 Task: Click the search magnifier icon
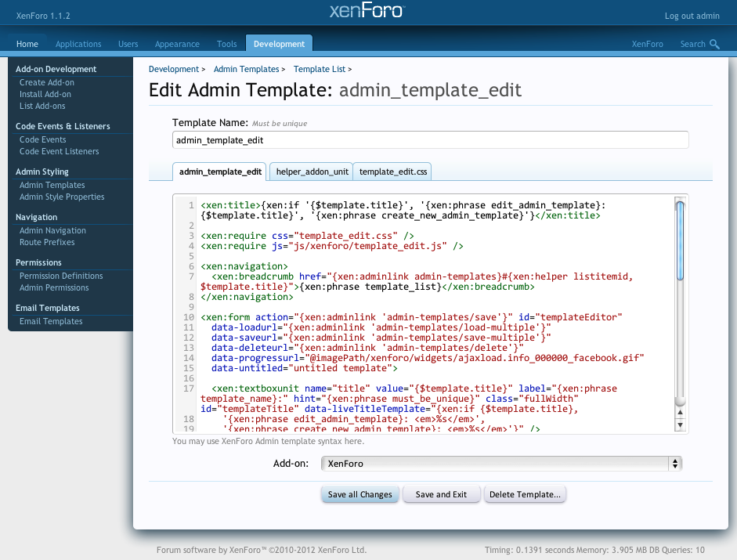pos(714,45)
